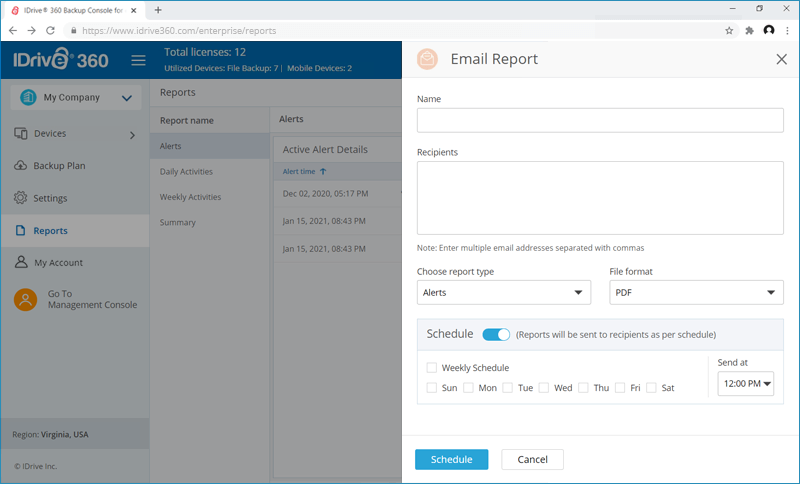Check the Wed day checkbox
Screen dimensions: 800x484
tap(544, 388)
